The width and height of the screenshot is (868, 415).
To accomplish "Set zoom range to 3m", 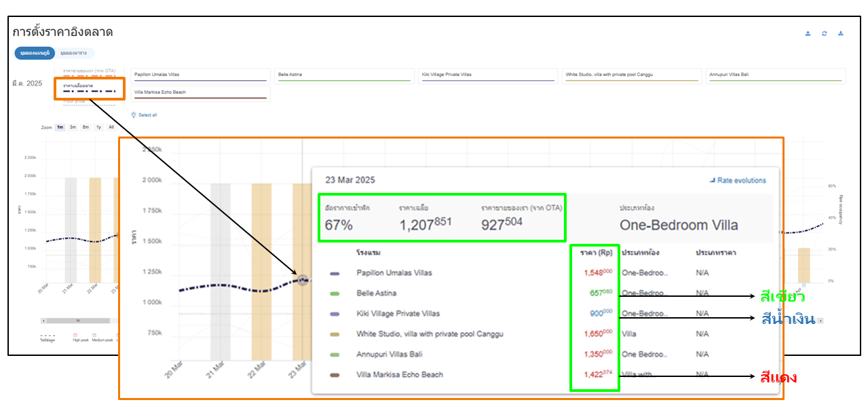I will pyautogui.click(x=73, y=127).
